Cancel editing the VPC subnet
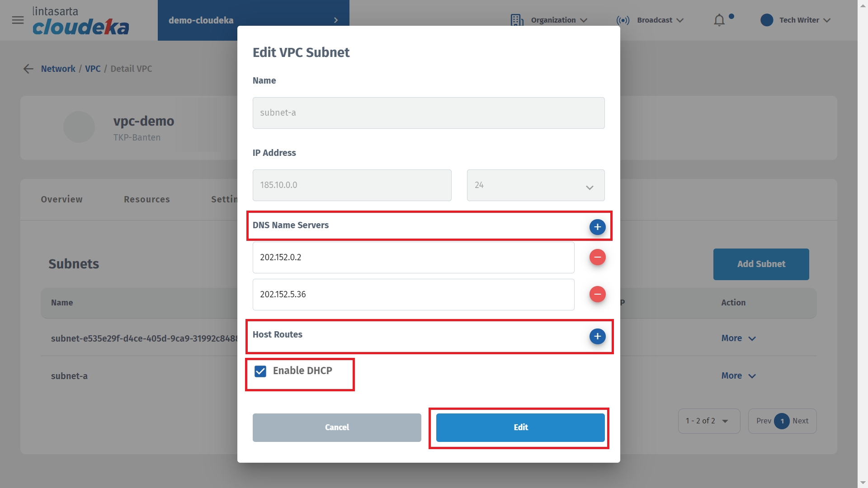The height and width of the screenshot is (488, 868). (x=337, y=427)
